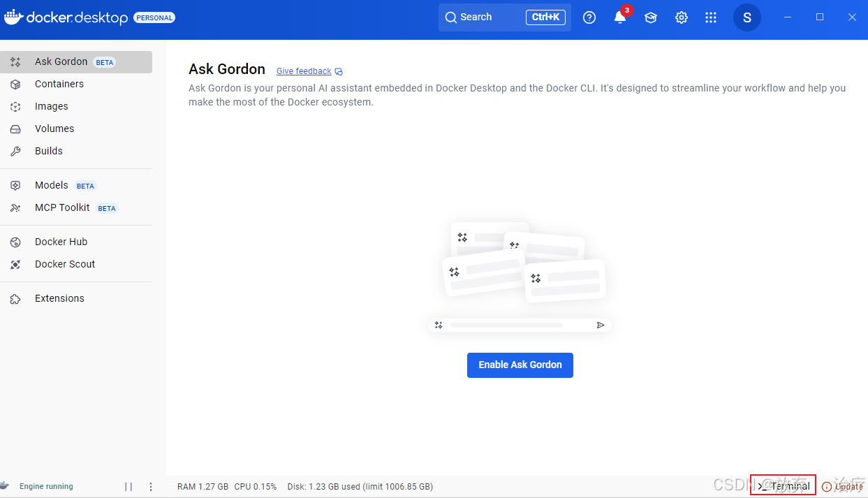The height and width of the screenshot is (498, 868).
Task: Click the BETA badge next to MCP Toolkit
Action: (107, 209)
